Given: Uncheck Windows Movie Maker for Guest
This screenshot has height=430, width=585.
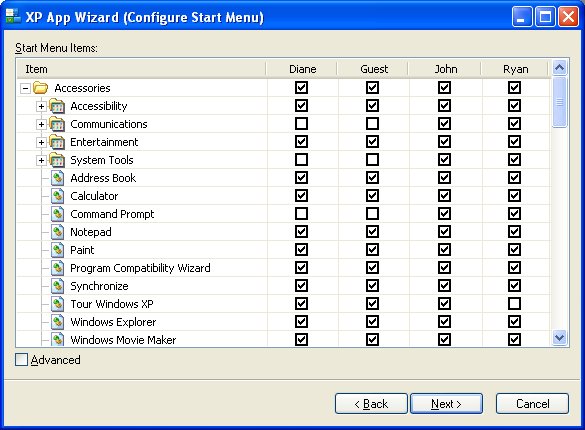Looking at the screenshot, I should 372,339.
